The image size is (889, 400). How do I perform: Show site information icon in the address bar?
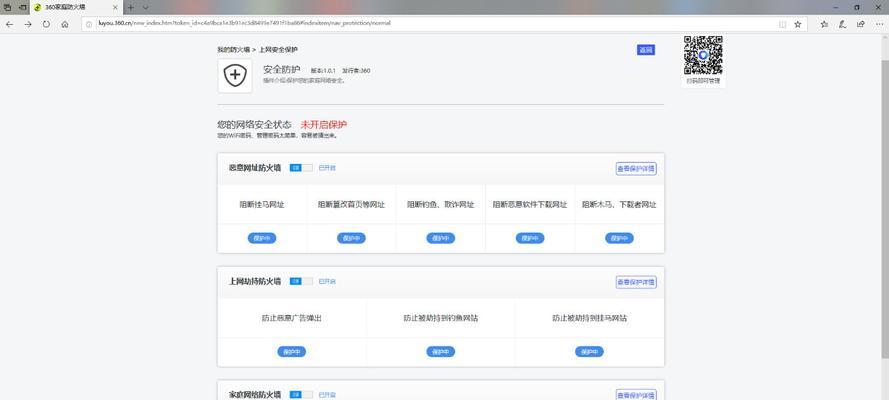click(89, 24)
